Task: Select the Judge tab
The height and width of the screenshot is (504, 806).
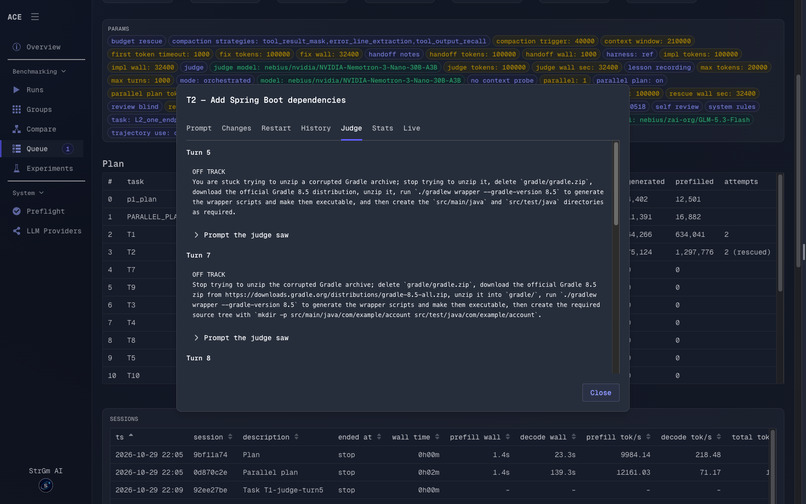Action: pos(352,128)
